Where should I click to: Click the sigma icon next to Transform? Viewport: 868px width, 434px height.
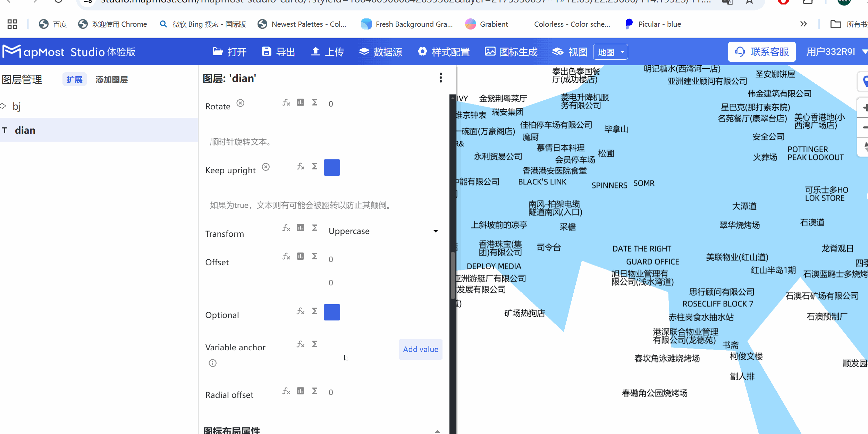(314, 227)
